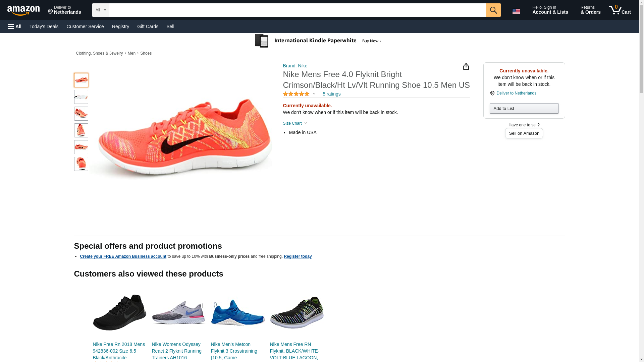
Task: Open the 5 ratings link
Action: 331,94
